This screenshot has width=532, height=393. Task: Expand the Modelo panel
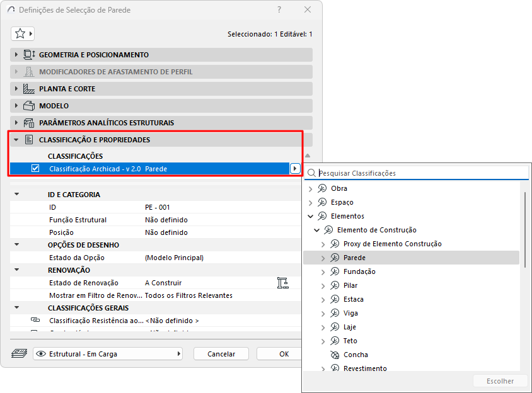tap(16, 106)
